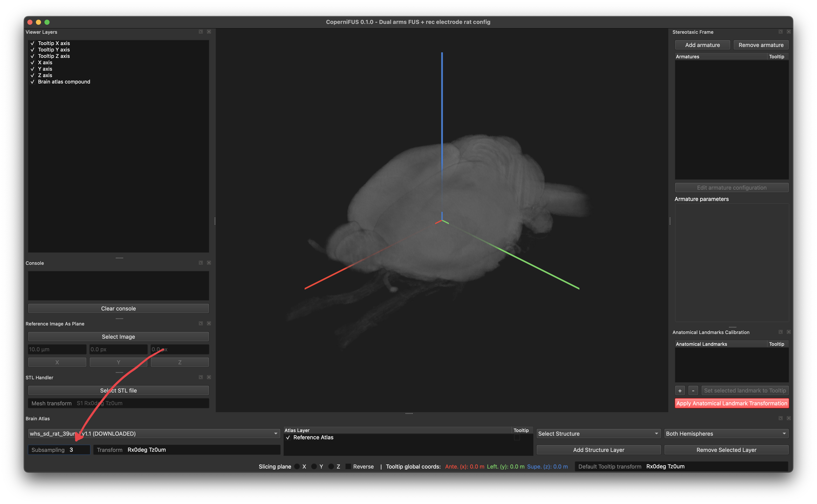The image size is (817, 504).
Task: Click the X plane button under Select Image
Action: (57, 362)
